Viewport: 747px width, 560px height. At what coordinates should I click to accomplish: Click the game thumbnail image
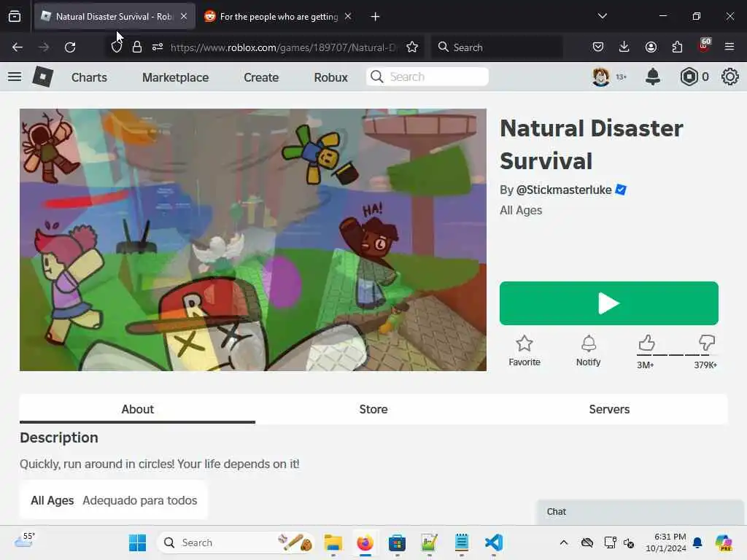click(253, 239)
